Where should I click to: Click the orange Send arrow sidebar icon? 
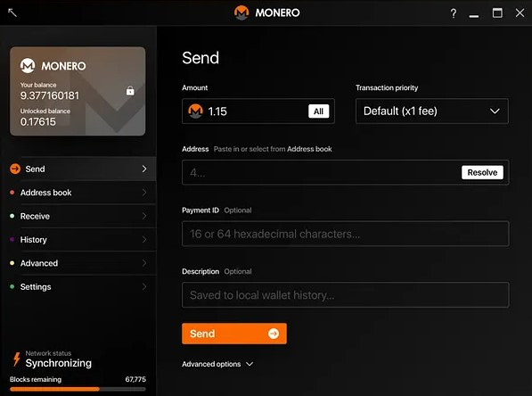tap(15, 169)
